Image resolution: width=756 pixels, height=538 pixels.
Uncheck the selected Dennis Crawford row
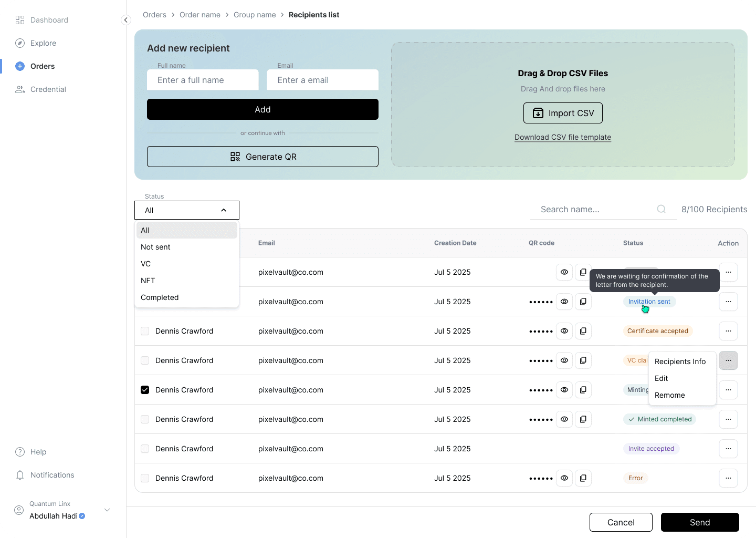(x=145, y=390)
